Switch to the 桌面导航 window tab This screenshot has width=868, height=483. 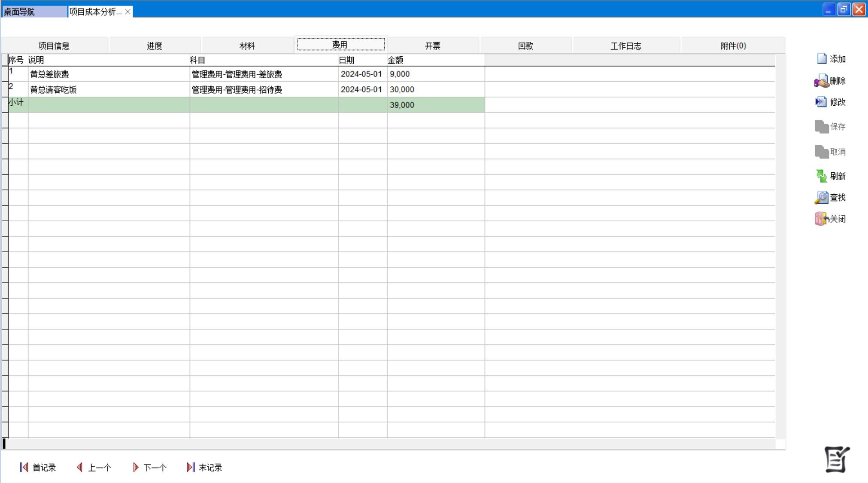[x=33, y=12]
